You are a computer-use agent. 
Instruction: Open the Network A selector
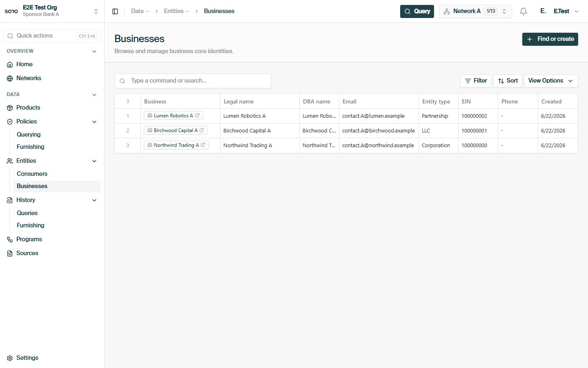(475, 11)
